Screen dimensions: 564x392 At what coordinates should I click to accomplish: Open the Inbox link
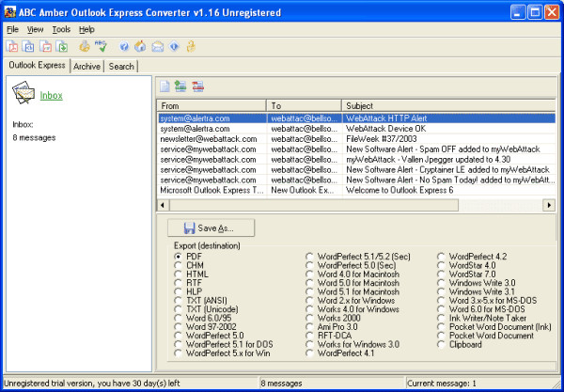point(51,95)
